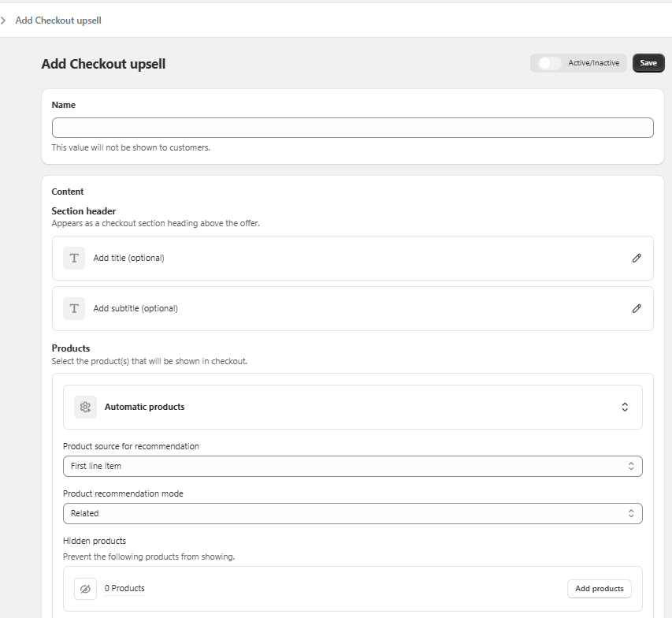Click the Automatic products label
This screenshot has width=672, height=618.
click(x=144, y=407)
